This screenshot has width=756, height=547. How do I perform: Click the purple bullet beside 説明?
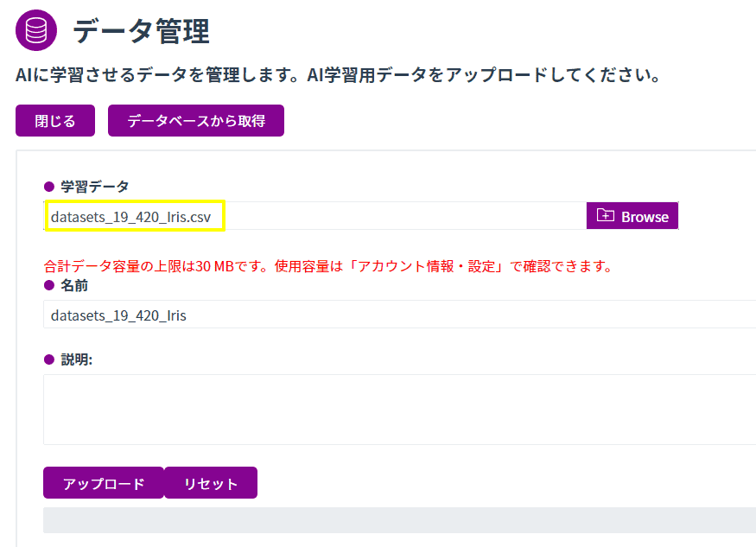[x=48, y=359]
